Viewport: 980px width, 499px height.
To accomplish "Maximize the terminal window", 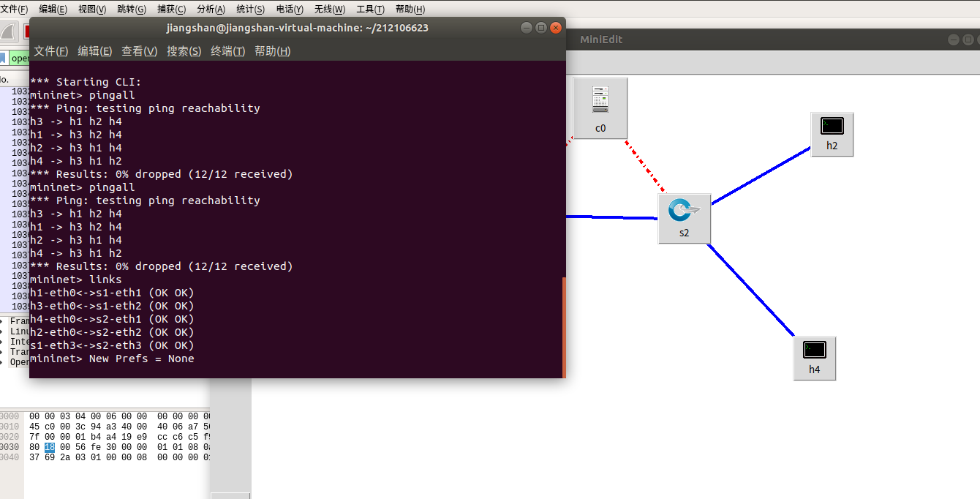I will click(x=541, y=28).
